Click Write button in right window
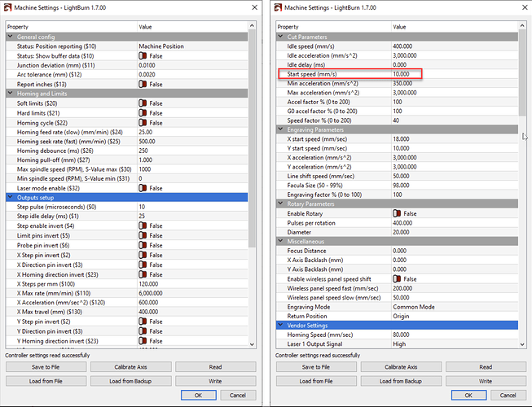The image size is (532, 407). click(486, 381)
